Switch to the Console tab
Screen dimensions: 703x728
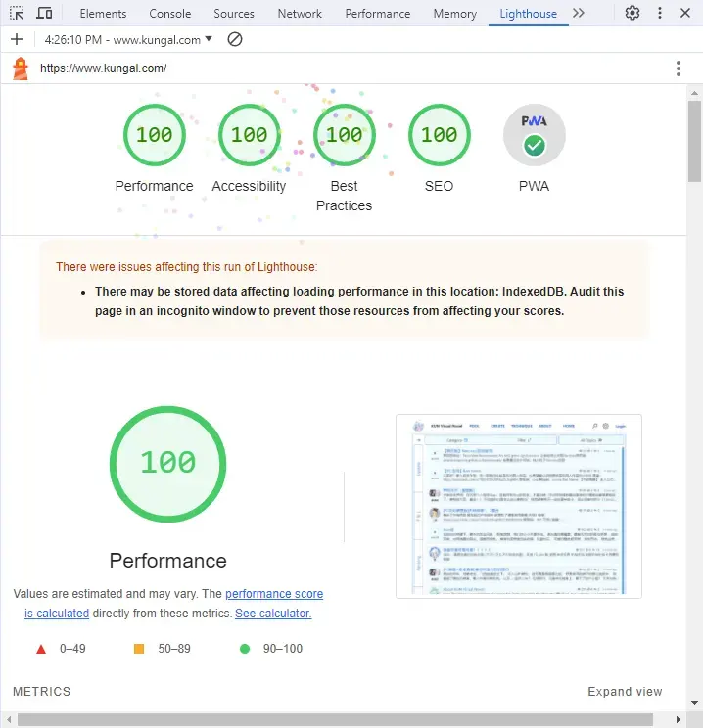tap(170, 14)
